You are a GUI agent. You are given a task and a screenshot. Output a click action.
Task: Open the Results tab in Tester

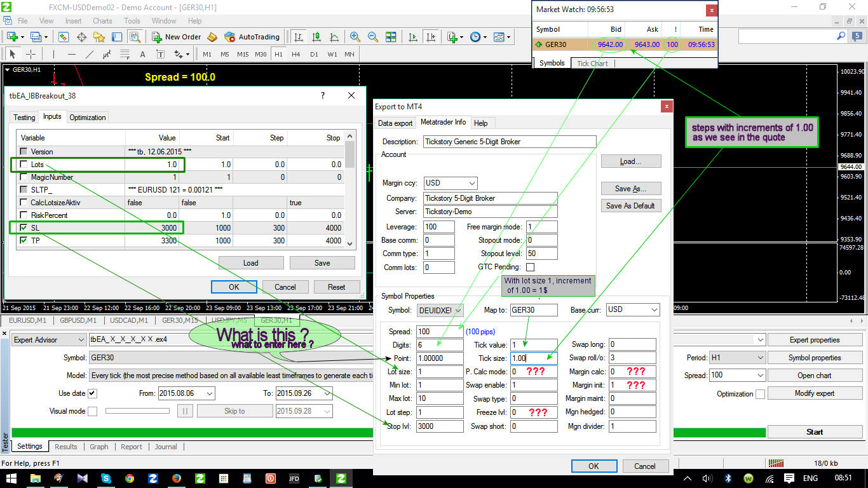66,447
